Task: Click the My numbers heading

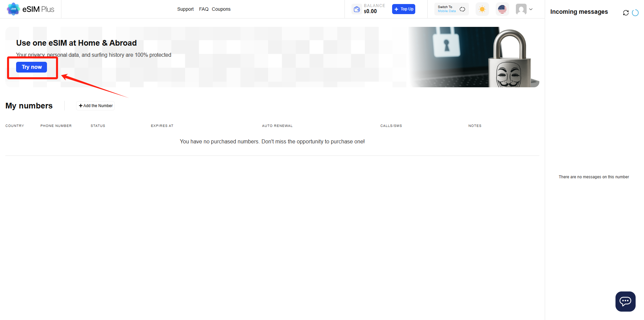Action: [x=29, y=106]
